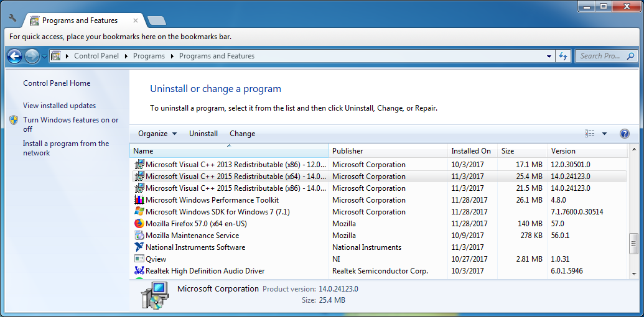
Task: Select Mozilla Maintenance Service icon
Action: point(139,236)
